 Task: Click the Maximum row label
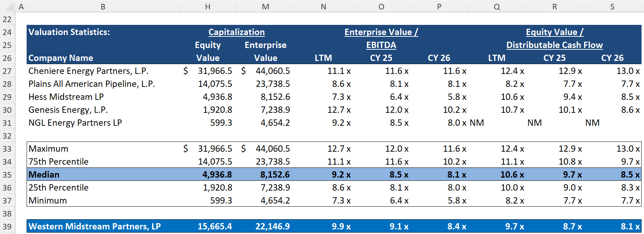click(x=48, y=149)
